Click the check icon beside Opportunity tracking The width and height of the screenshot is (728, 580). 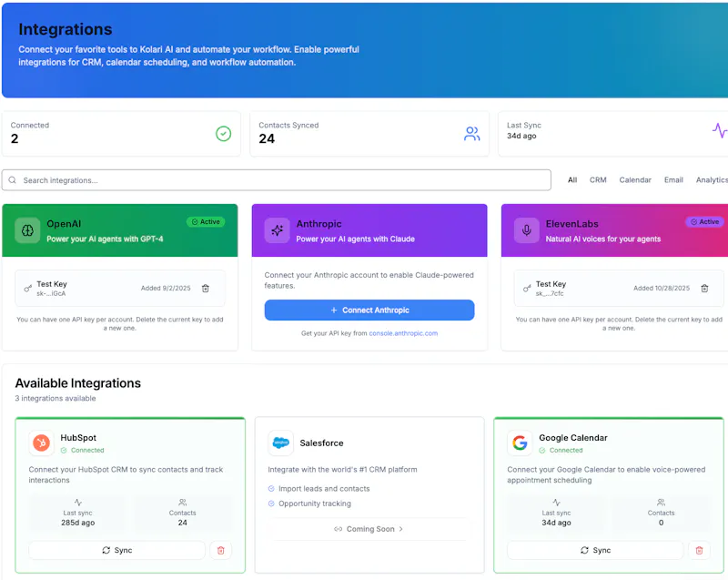(271, 504)
